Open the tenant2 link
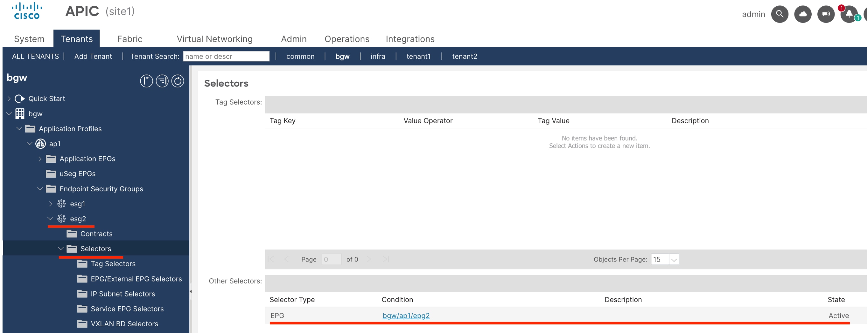The width and height of the screenshot is (868, 333). pyautogui.click(x=464, y=56)
